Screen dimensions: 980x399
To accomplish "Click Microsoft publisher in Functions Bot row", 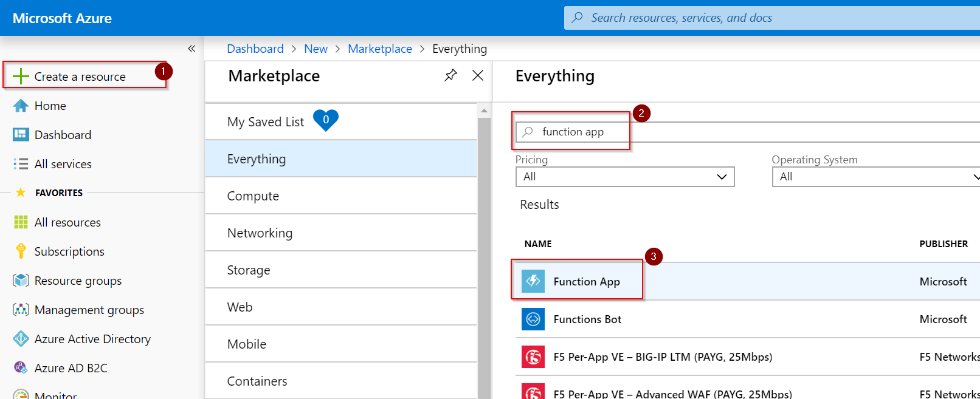I will point(943,319).
